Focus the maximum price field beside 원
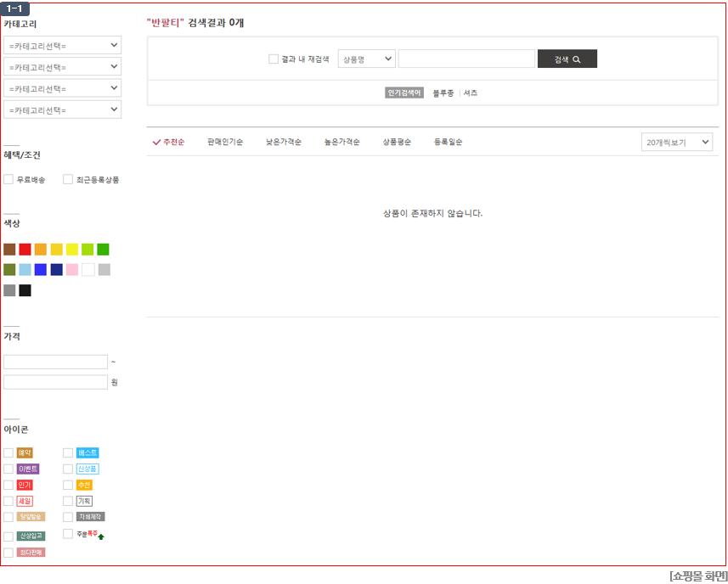728x584 pixels. point(56,382)
